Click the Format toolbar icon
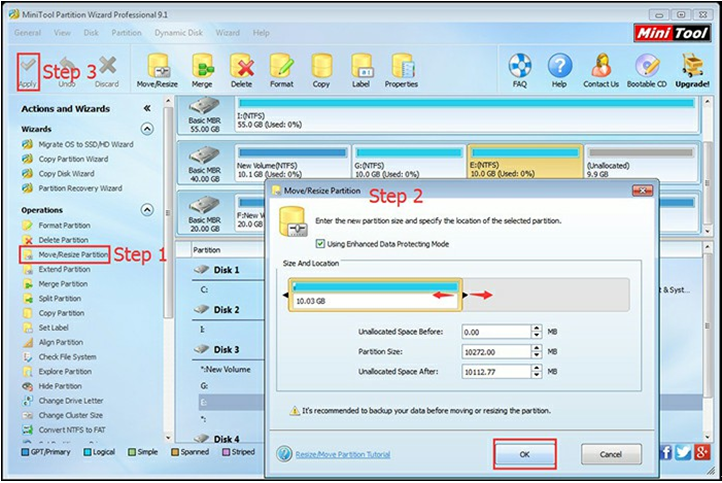The image size is (722, 483). click(x=281, y=66)
